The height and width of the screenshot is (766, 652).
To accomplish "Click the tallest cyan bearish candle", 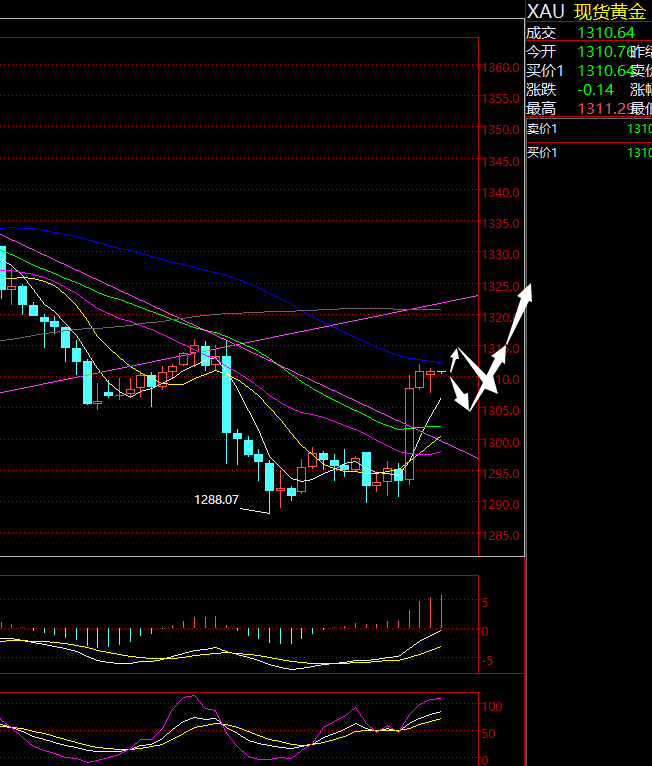I will click(227, 395).
